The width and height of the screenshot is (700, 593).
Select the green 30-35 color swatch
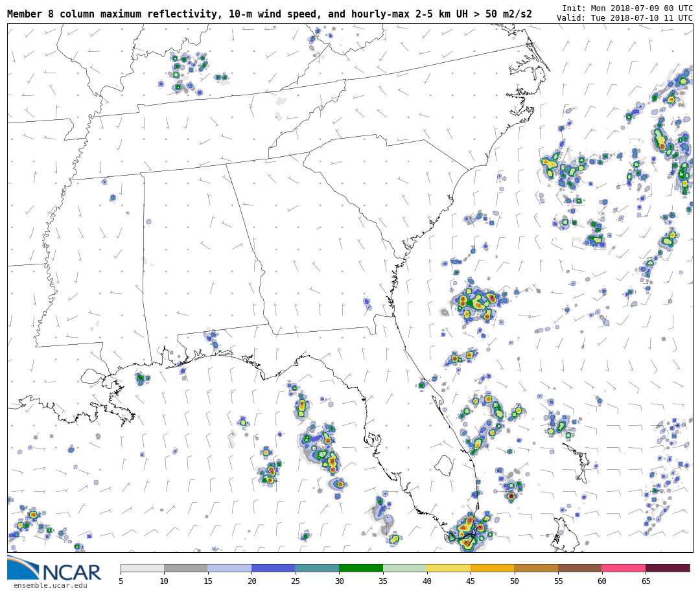361,568
